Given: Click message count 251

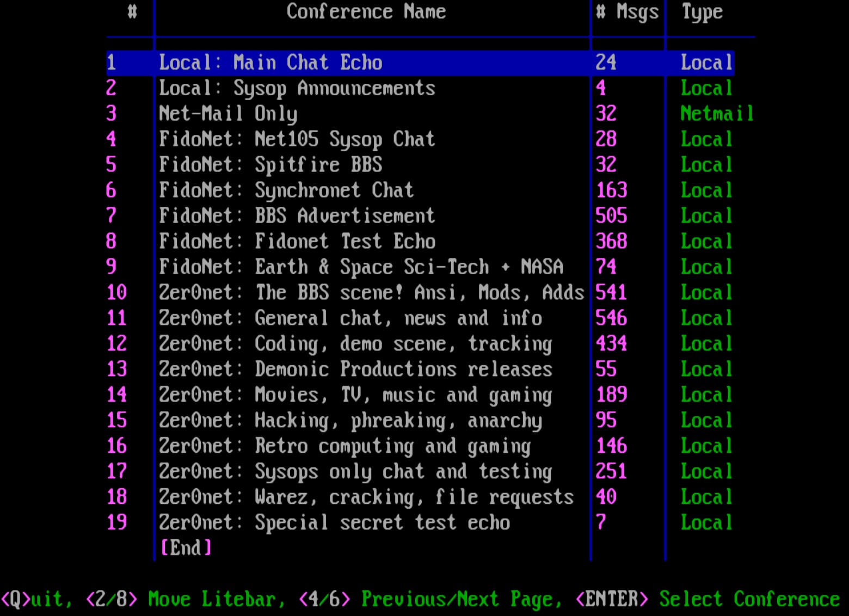Looking at the screenshot, I should tap(611, 472).
